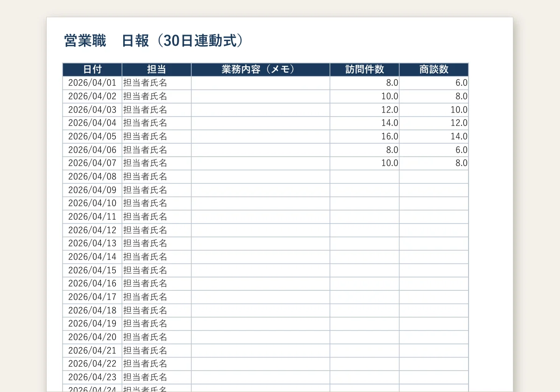Click the date cell 2026/04/18
The image size is (560, 392).
tap(92, 310)
